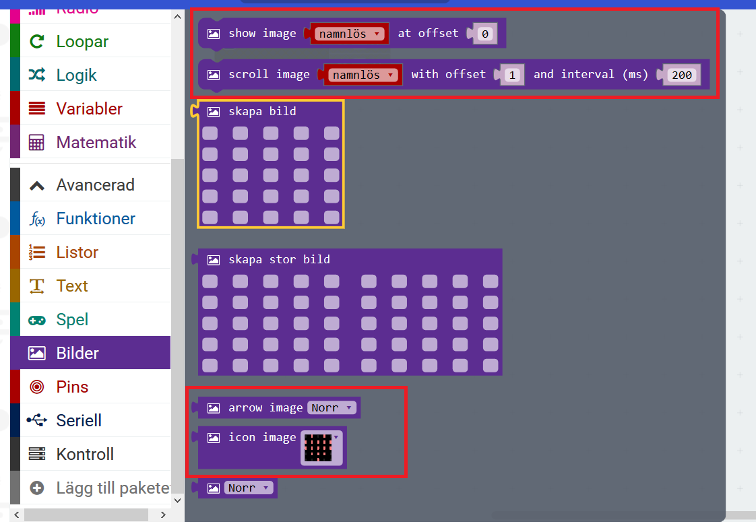Open the Spel category
Screen dimensions: 756x532
point(90,319)
